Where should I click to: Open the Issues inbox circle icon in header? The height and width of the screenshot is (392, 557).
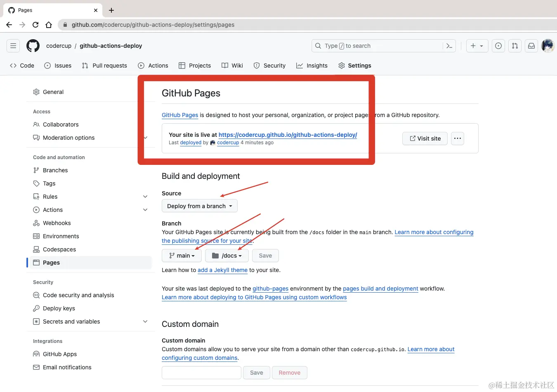click(498, 46)
